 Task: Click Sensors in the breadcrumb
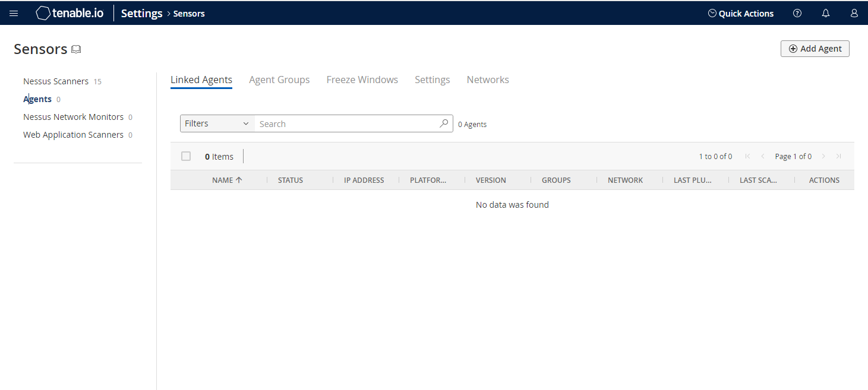[189, 14]
